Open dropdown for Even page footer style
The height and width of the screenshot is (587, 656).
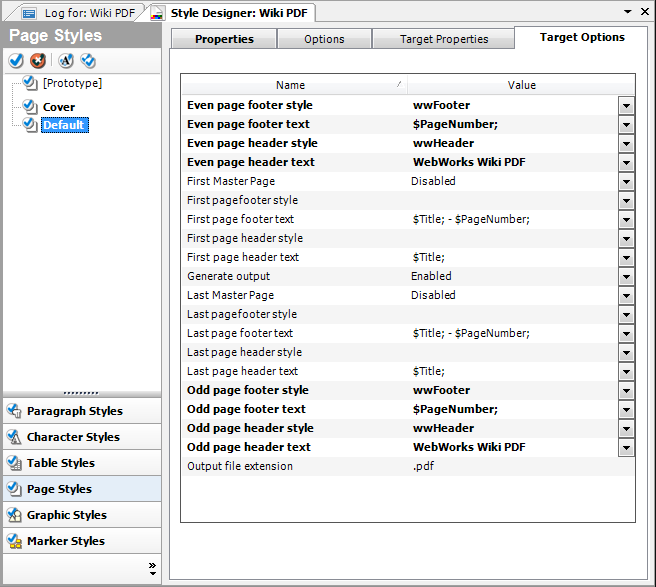626,105
